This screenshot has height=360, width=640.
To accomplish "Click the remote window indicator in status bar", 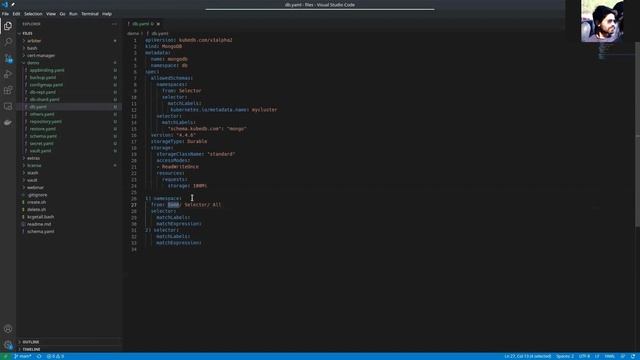I will coord(5,356).
